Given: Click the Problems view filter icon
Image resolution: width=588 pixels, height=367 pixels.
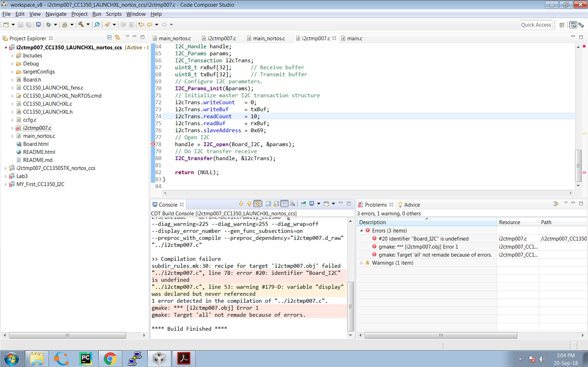Looking at the screenshot, I should point(556,204).
